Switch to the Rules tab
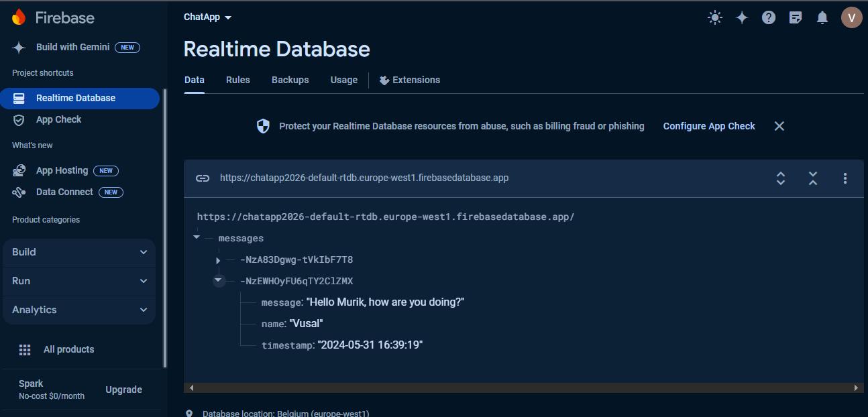This screenshot has width=868, height=417. coord(237,80)
